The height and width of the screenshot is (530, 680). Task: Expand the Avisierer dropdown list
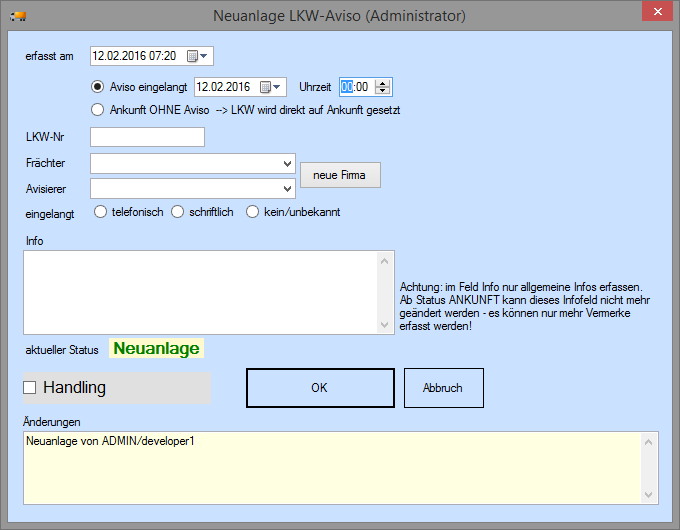click(x=287, y=188)
